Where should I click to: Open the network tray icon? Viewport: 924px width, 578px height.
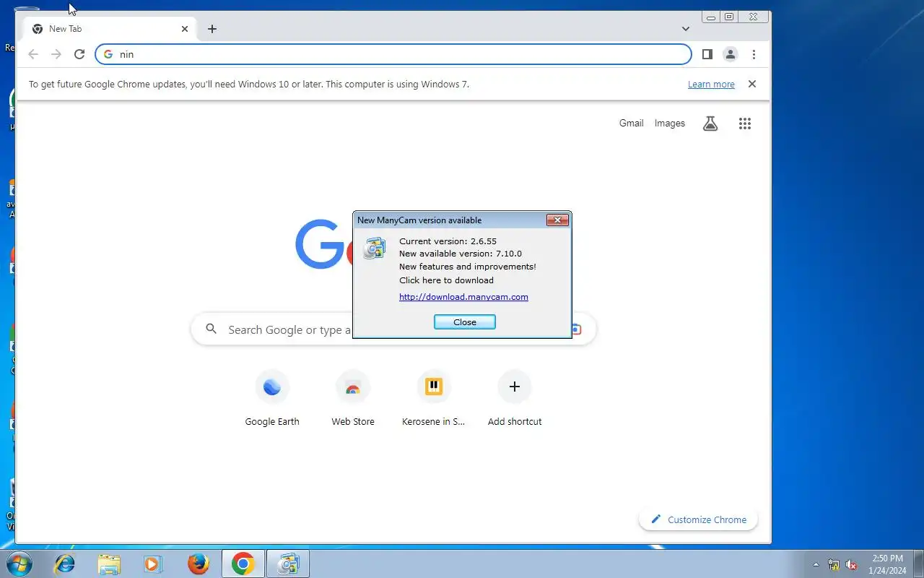(x=834, y=564)
